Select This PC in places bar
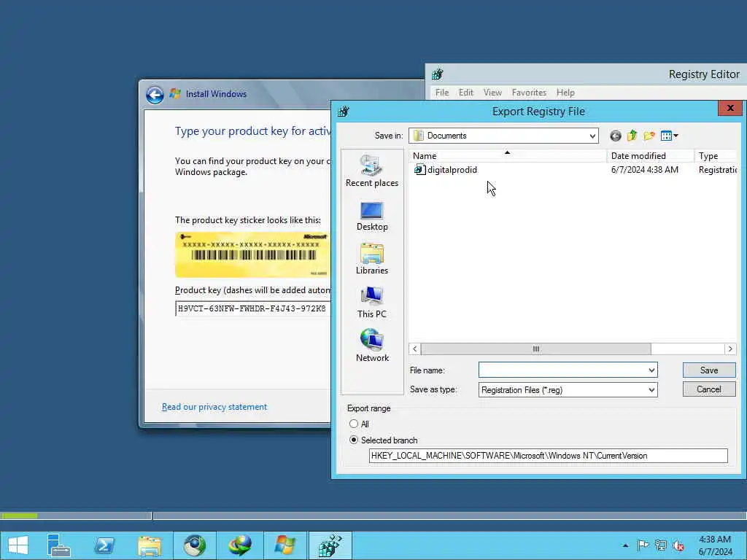This screenshot has height=560, width=747. click(371, 303)
